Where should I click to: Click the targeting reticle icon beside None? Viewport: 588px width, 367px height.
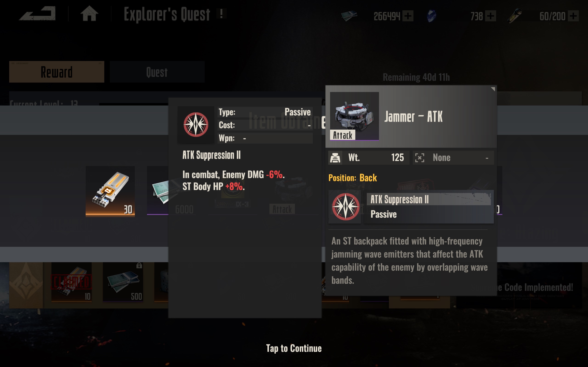point(420,158)
